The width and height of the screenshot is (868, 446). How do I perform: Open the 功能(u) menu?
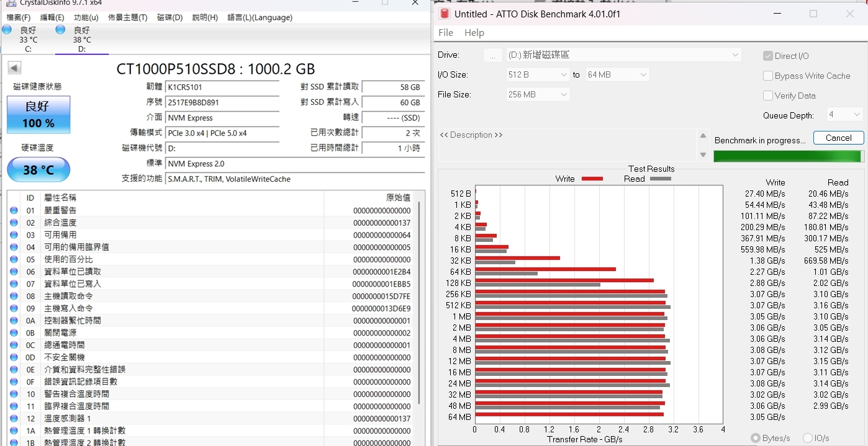86,17
